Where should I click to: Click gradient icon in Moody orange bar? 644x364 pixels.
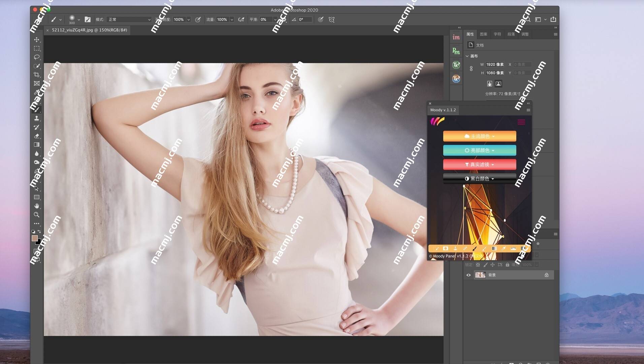pos(494,248)
